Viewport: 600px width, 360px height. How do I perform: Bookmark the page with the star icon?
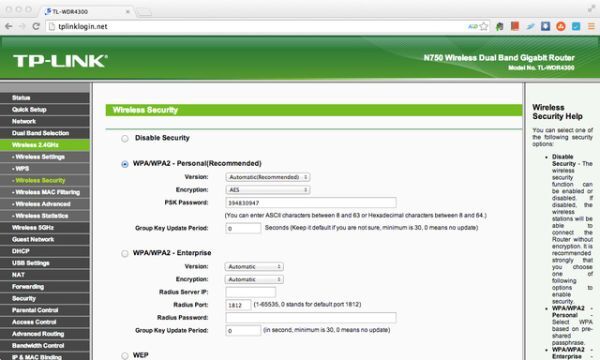(484, 26)
